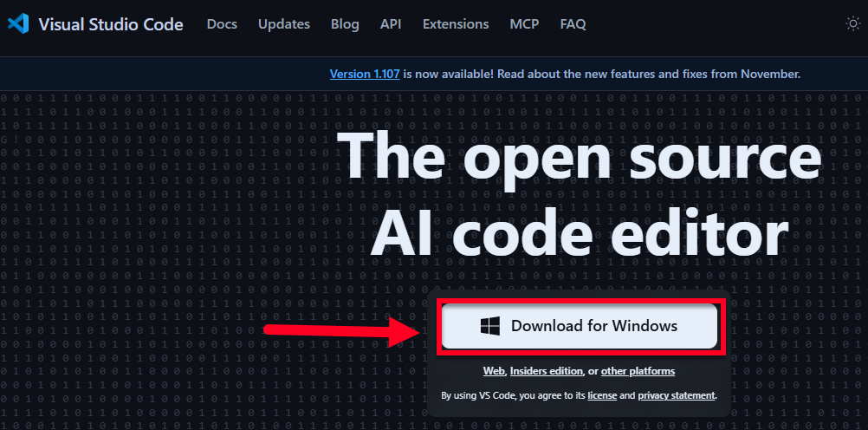Open the Blog section

(x=345, y=24)
